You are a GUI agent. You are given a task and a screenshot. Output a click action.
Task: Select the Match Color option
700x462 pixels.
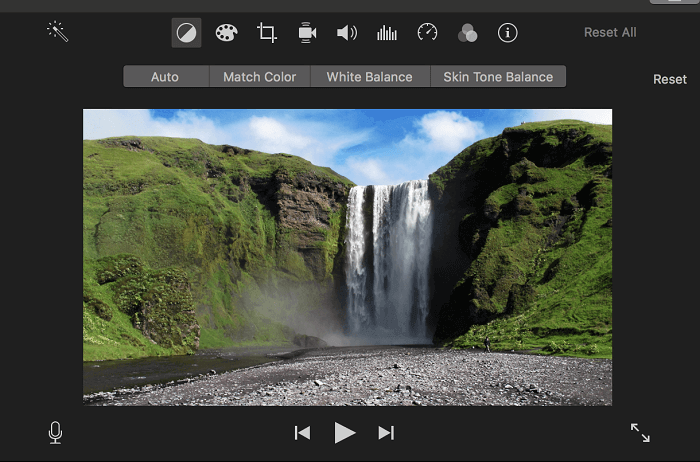click(x=259, y=77)
